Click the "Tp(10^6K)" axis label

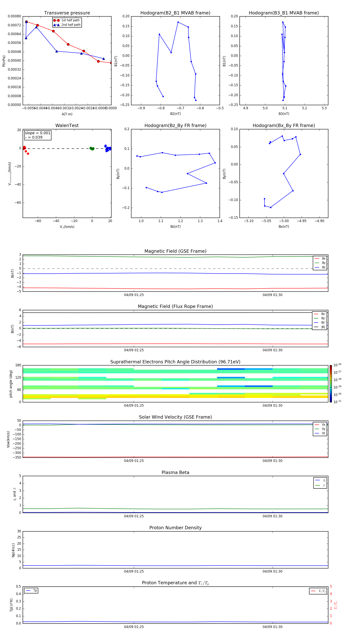[x=11, y=605]
